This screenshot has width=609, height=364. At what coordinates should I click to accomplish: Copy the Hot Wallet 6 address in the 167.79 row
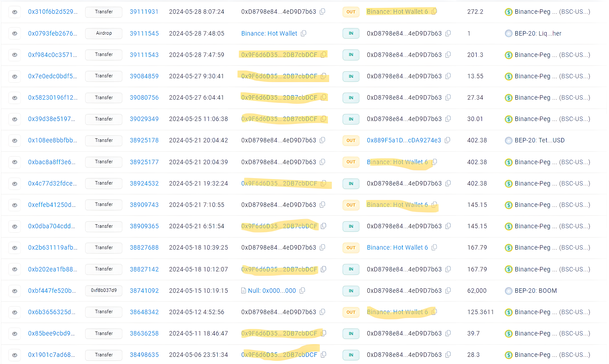434,247
